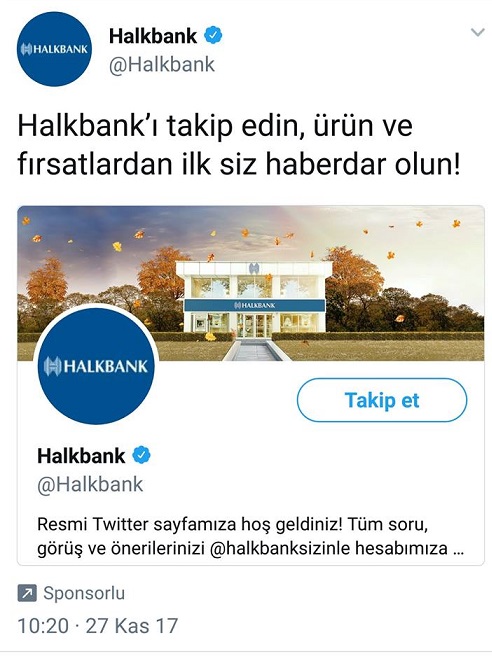Click Halkbank sign on building in banner
This screenshot has height=656, width=492.
[x=254, y=305]
